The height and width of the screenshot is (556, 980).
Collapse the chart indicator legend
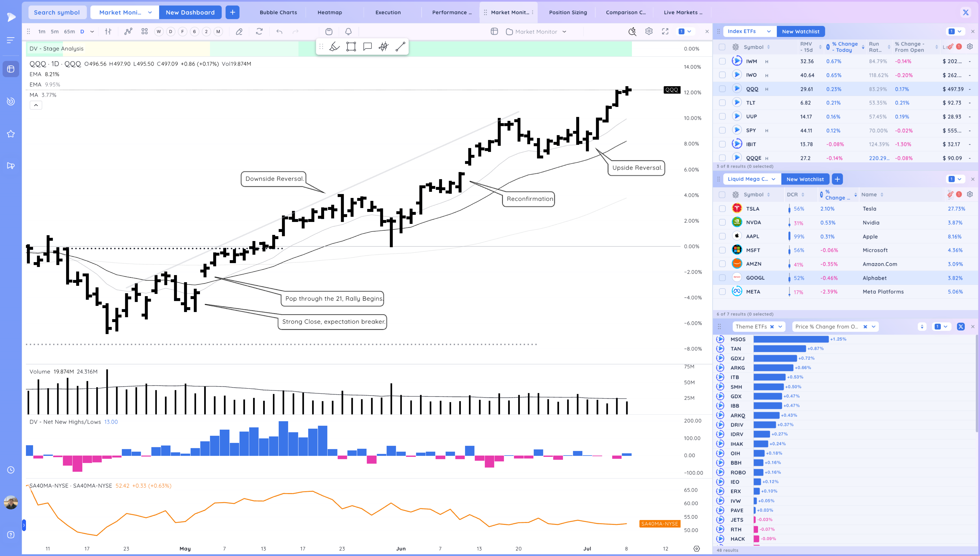coord(36,105)
